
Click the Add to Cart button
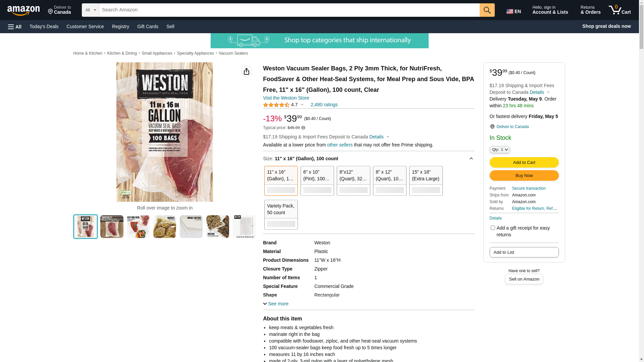coord(524,162)
